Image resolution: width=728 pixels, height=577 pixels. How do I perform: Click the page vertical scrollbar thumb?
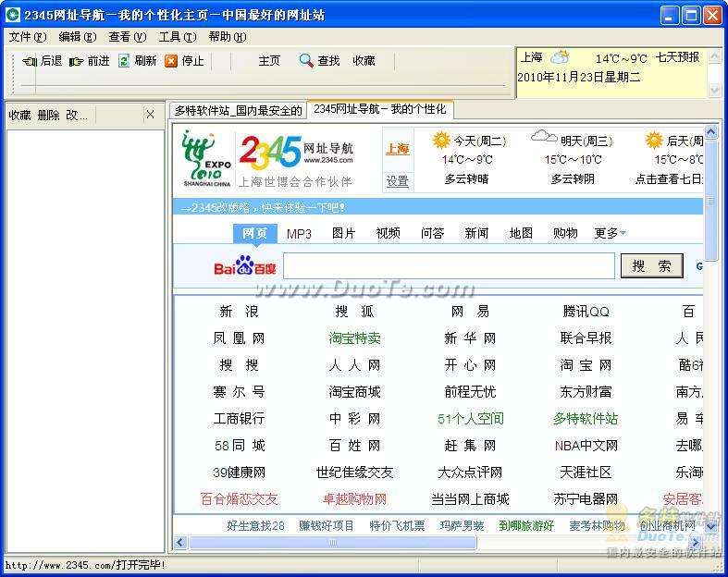(x=710, y=200)
